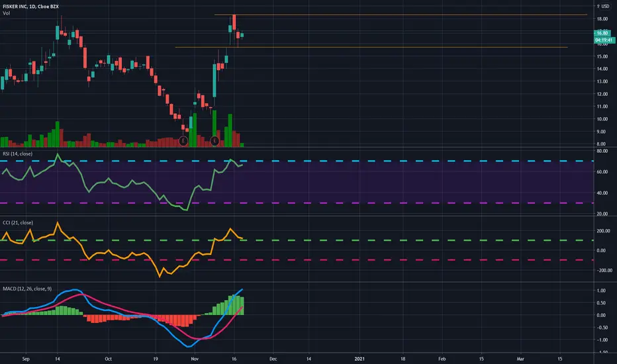The width and height of the screenshot is (617, 364).
Task: Click the Oct label on time axis
Action: [x=108, y=359]
